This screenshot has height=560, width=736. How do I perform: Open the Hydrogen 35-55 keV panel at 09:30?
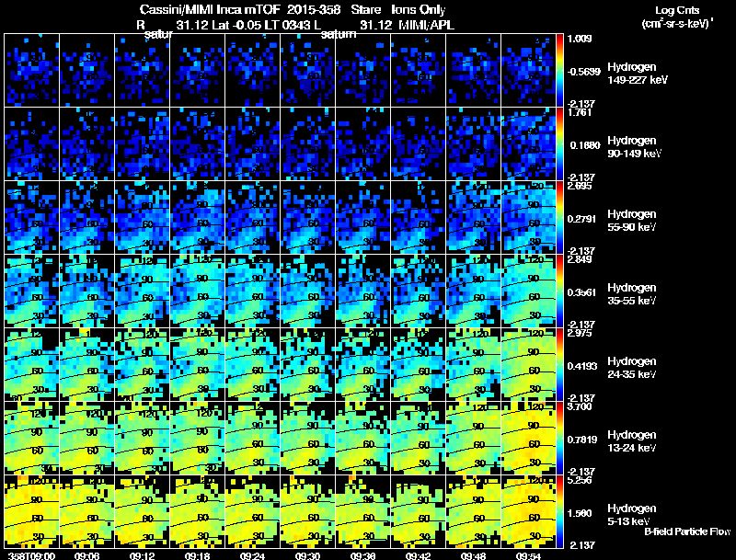pyautogui.click(x=308, y=291)
